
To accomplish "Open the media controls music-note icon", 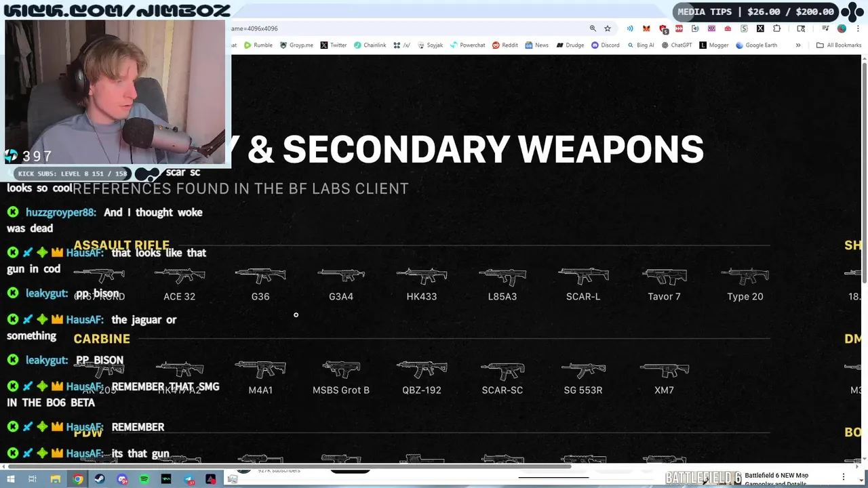I will tap(825, 28).
